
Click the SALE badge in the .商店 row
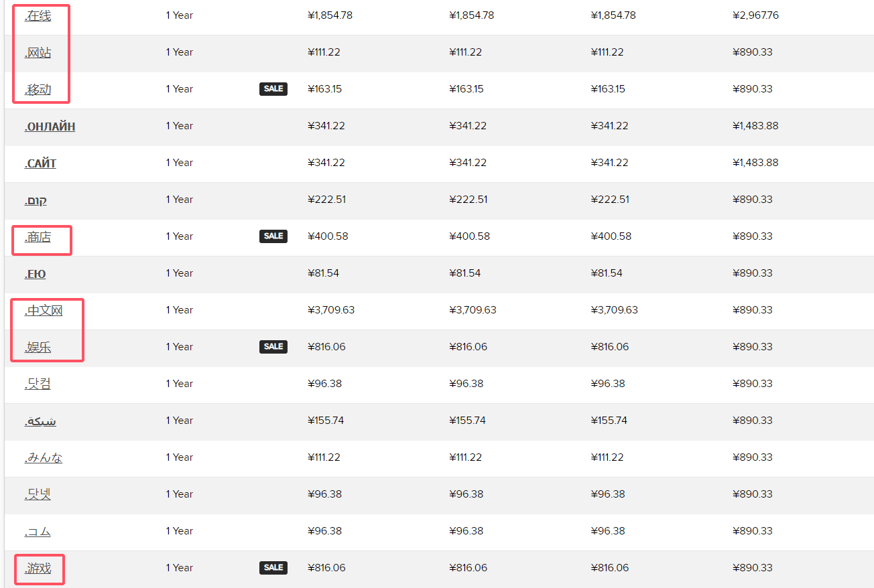tap(273, 236)
